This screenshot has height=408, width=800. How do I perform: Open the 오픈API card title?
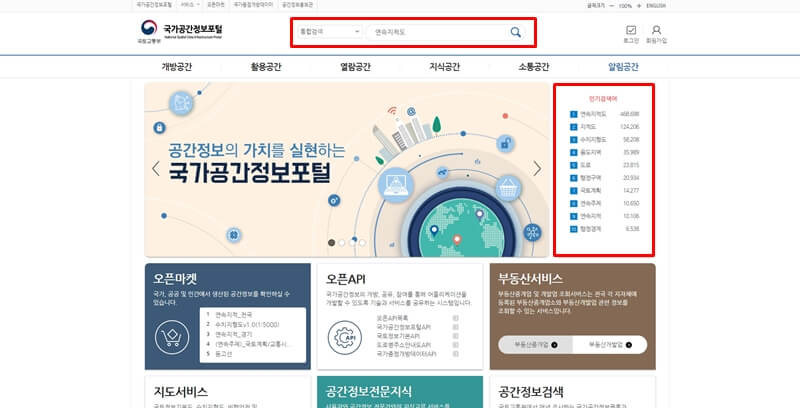(x=346, y=279)
